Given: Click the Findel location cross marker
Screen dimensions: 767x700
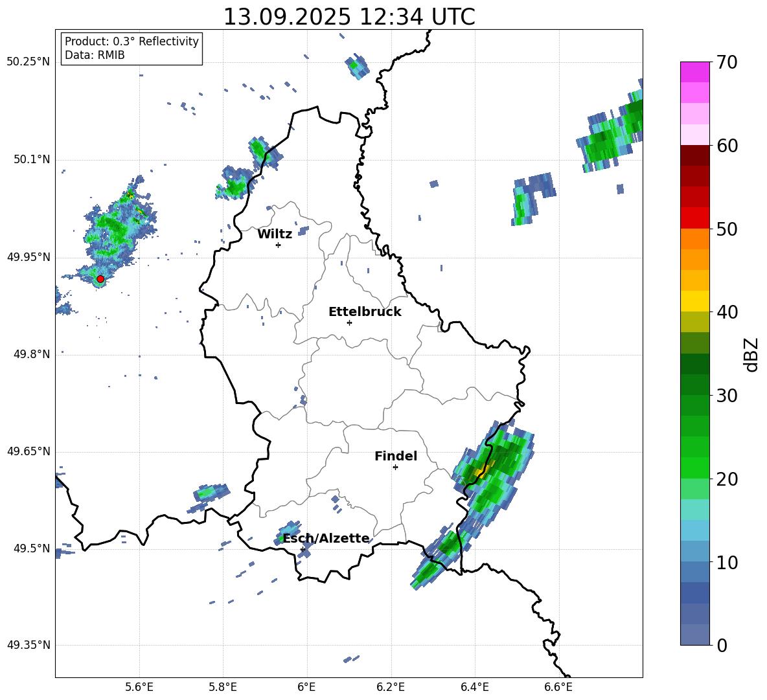Looking at the screenshot, I should (x=396, y=468).
